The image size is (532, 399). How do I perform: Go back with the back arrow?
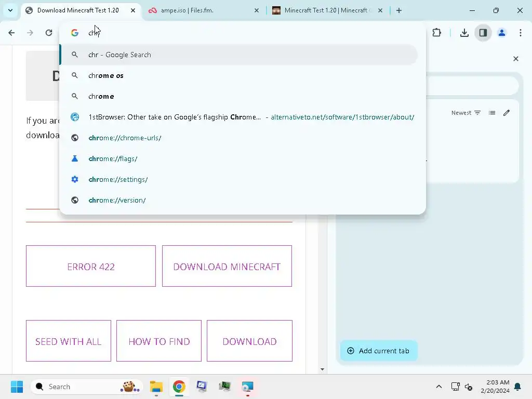[11, 33]
